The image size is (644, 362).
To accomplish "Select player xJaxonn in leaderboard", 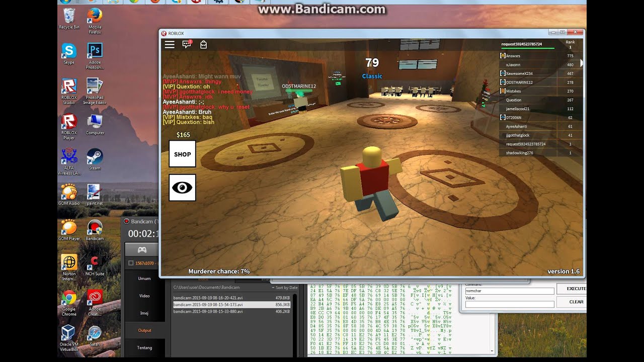I will pos(541,65).
